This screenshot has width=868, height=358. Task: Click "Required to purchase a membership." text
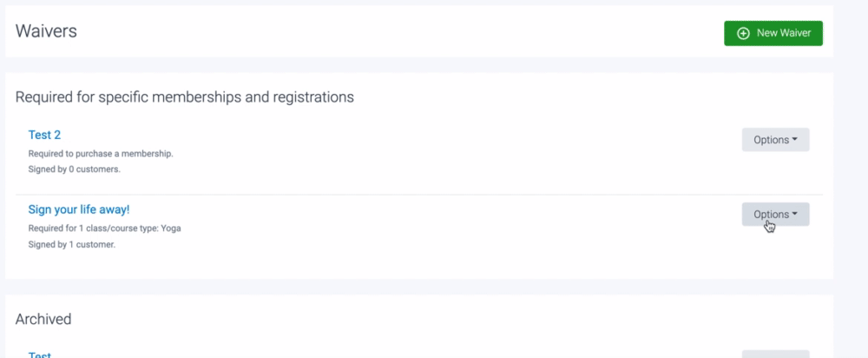click(101, 154)
